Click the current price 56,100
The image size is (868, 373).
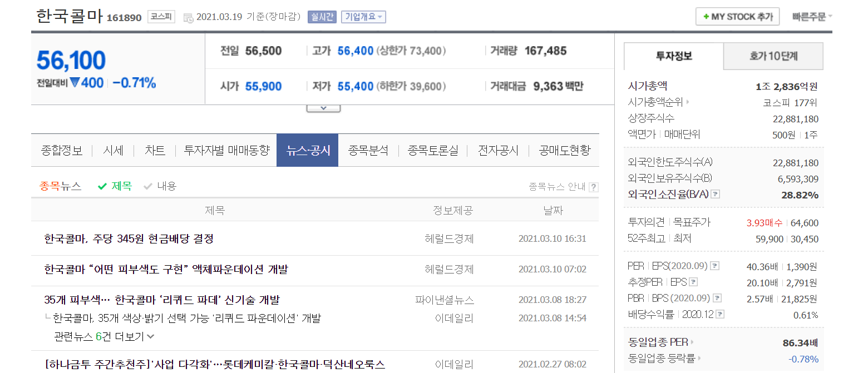[x=71, y=60]
